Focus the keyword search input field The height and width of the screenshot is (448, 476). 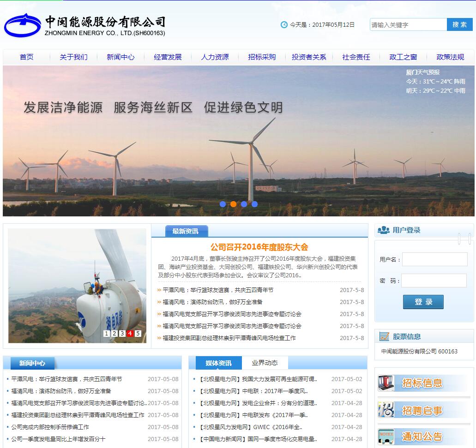pyautogui.click(x=408, y=24)
